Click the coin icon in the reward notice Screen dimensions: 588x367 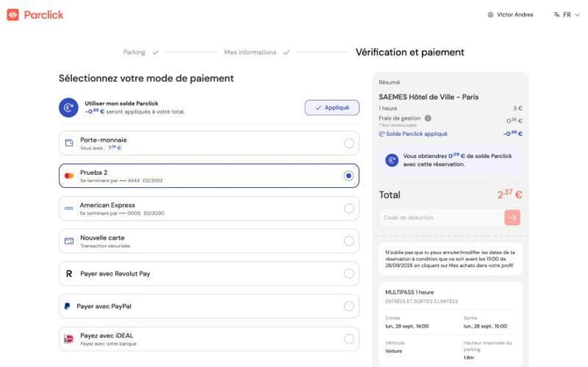pos(392,161)
